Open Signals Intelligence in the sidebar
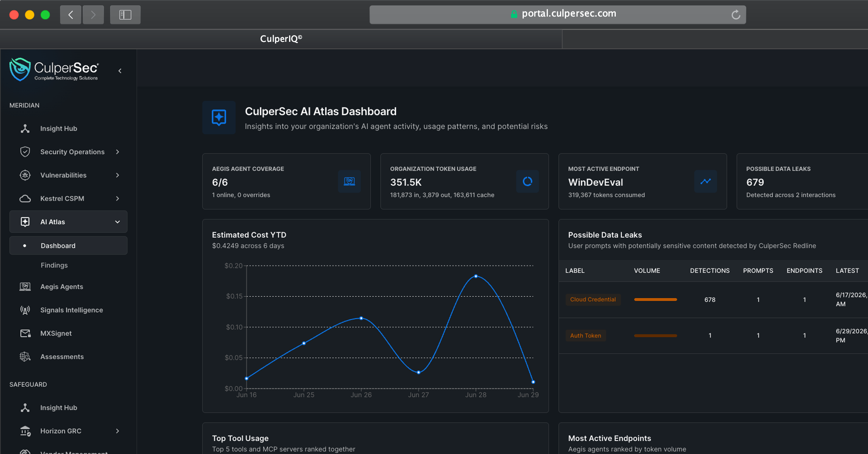Viewport: 868px width, 454px height. pos(72,310)
